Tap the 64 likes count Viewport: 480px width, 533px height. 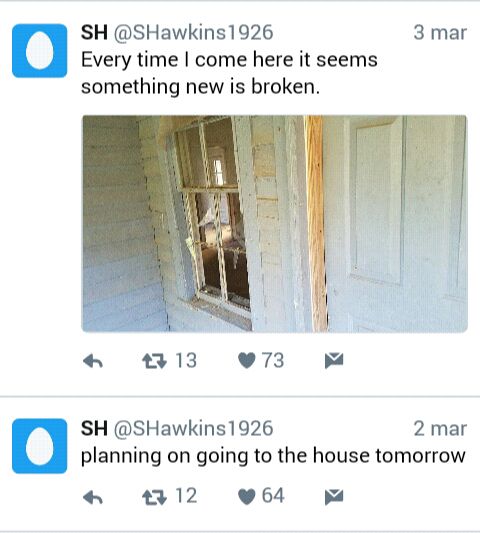tap(273, 496)
